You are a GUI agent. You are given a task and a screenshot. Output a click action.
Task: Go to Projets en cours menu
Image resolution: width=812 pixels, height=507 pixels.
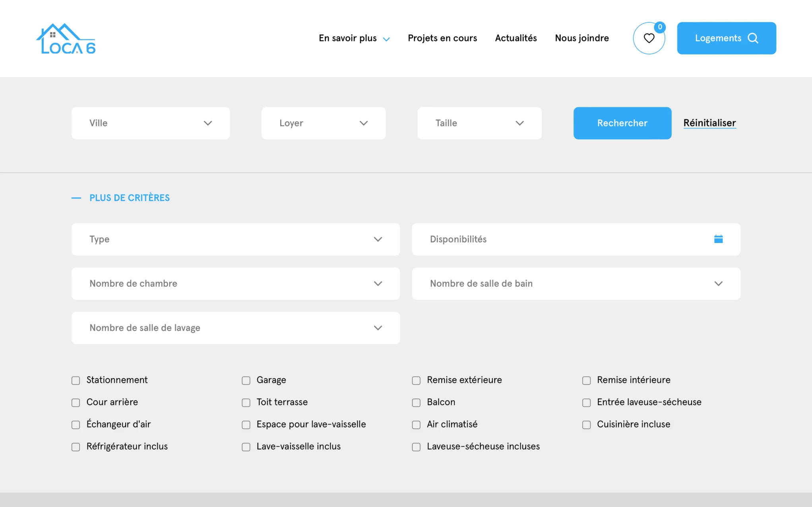(x=442, y=38)
